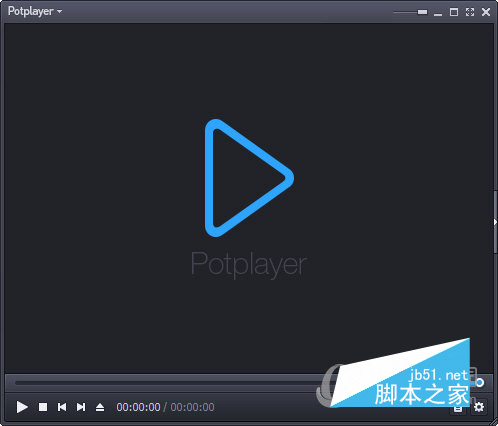Viewport: 498px width, 426px height.
Task: Minimize the Potplayer window
Action: pos(438,13)
